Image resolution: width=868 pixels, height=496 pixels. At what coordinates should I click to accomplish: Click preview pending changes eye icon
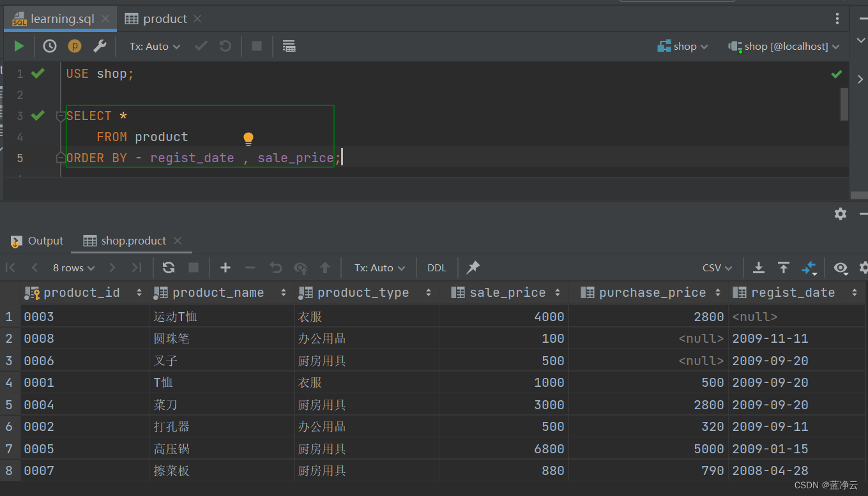[x=300, y=267]
